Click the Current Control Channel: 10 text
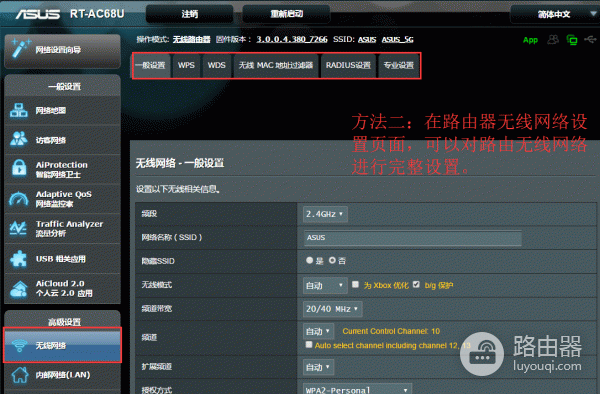Viewport: 600px width, 394px height. [391, 331]
